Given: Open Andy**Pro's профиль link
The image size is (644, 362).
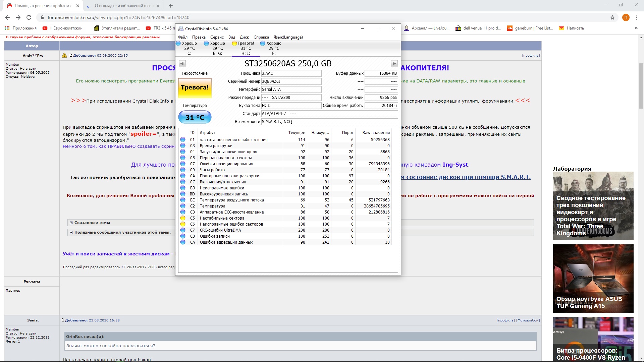Looking at the screenshot, I should [x=531, y=56].
